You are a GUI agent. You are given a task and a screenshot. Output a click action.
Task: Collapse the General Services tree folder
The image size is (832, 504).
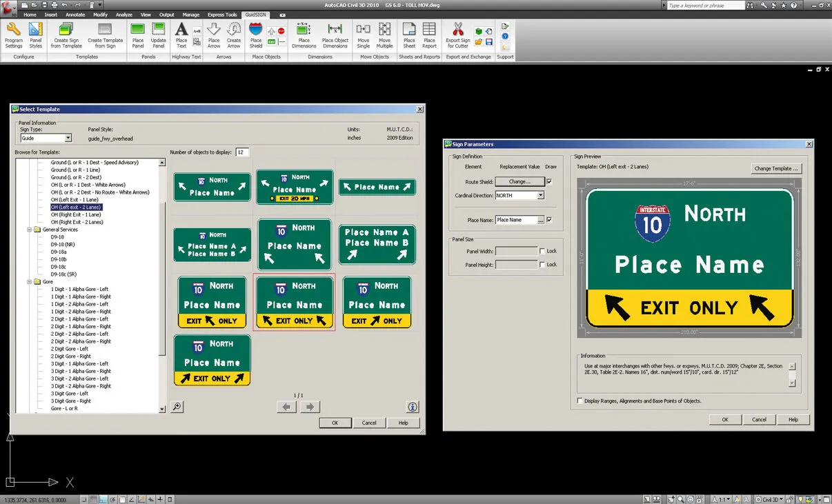(x=29, y=230)
